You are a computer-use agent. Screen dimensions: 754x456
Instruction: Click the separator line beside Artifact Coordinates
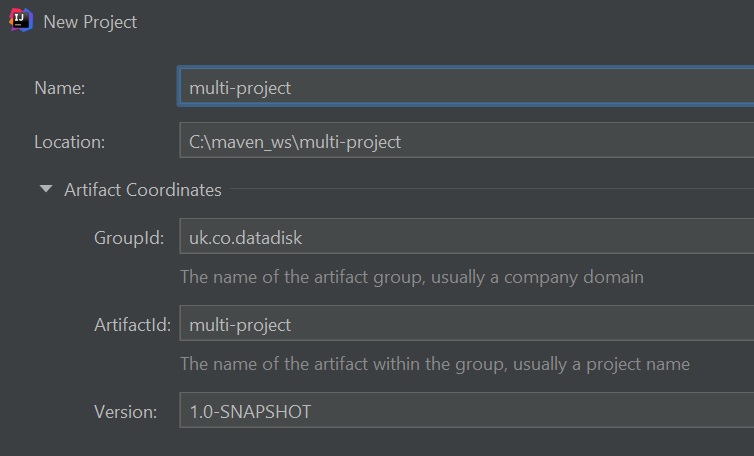coord(490,189)
